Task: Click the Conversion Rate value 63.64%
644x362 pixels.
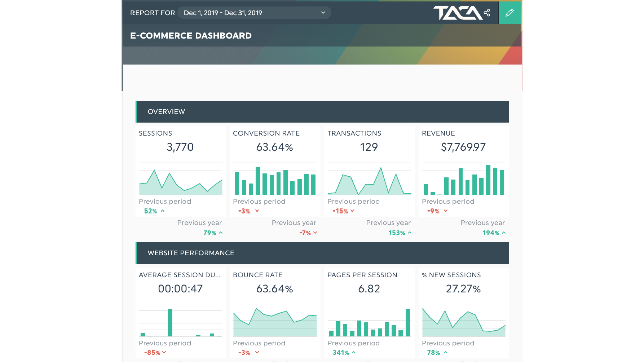Action: click(275, 147)
